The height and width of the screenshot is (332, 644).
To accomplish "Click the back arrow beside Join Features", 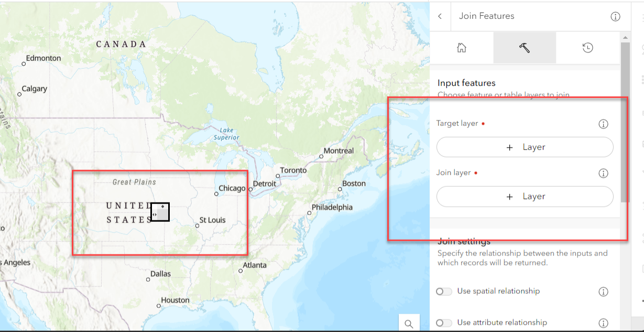I will 440,16.
